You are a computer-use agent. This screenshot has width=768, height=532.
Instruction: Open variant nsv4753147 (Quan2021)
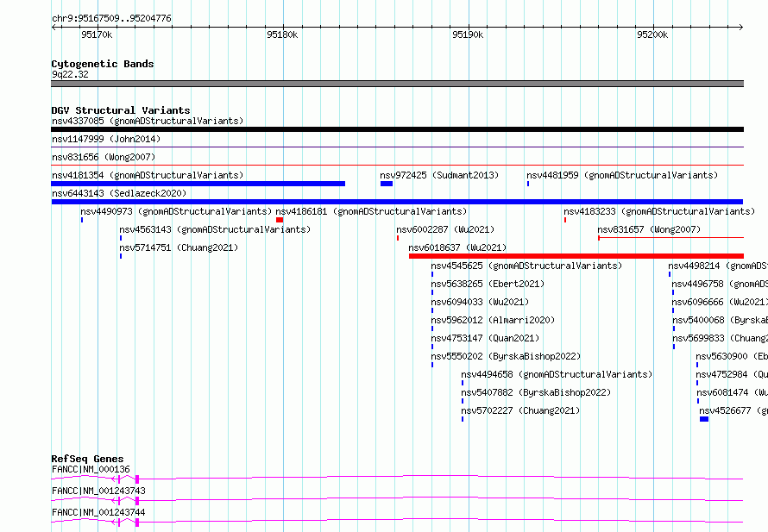click(485, 338)
